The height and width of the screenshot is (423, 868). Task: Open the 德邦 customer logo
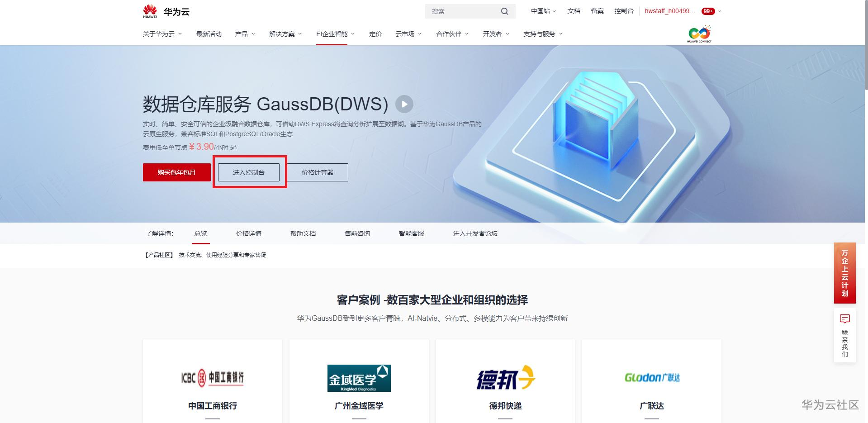(506, 377)
